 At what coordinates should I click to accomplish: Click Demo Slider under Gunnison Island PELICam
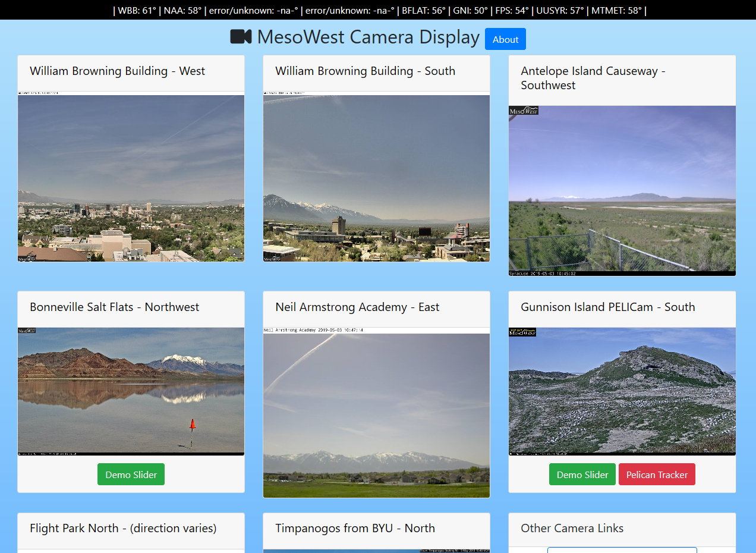(582, 475)
